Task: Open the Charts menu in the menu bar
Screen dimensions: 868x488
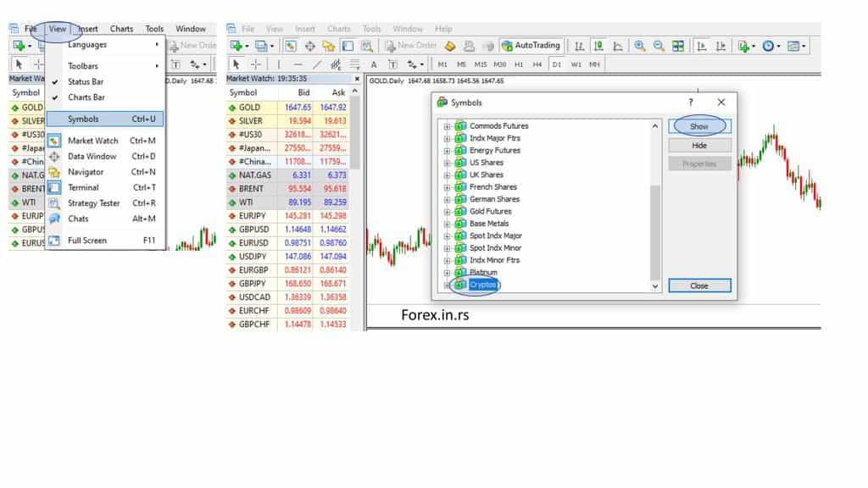Action: (121, 29)
